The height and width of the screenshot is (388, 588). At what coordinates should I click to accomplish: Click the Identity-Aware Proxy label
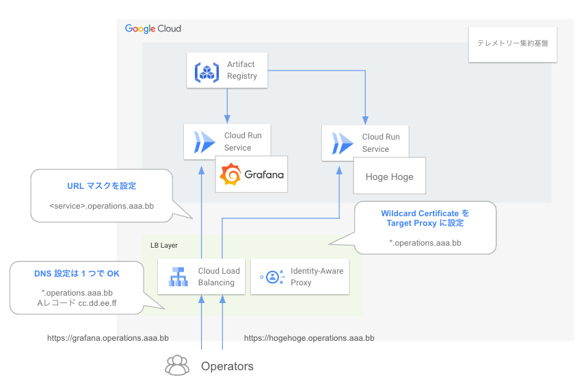(317, 276)
